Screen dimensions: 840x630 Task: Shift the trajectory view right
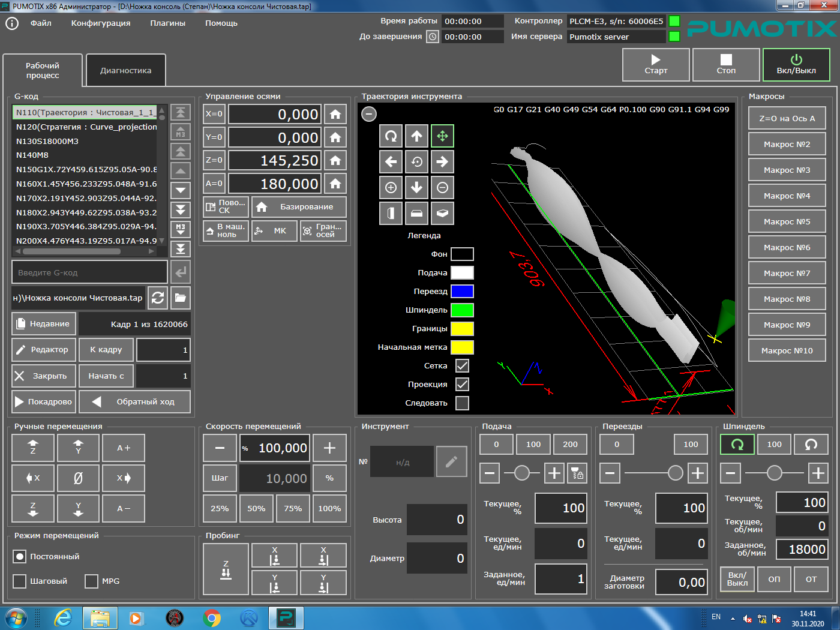[x=442, y=162]
